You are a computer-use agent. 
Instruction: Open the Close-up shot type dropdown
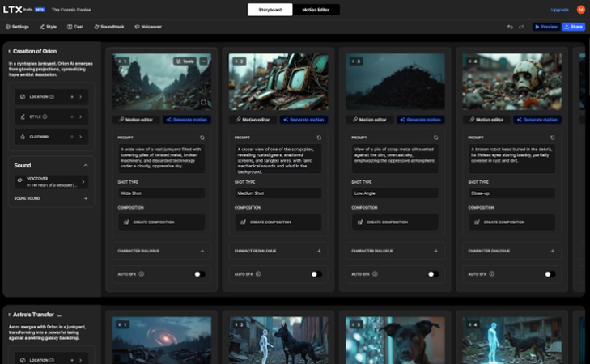click(x=511, y=193)
